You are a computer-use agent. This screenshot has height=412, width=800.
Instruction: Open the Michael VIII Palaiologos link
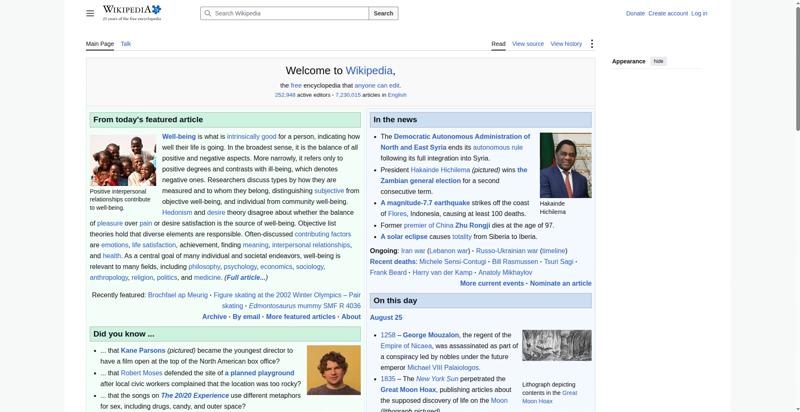pyautogui.click(x=443, y=368)
